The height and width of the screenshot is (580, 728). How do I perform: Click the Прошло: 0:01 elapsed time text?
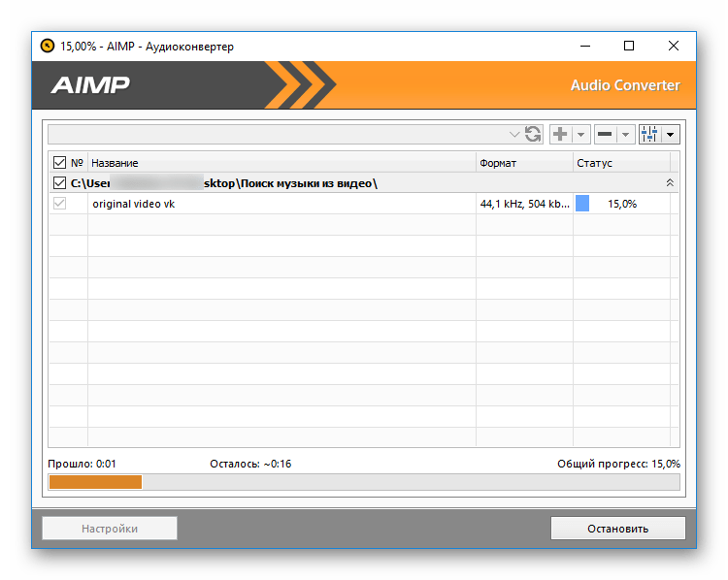[82, 464]
